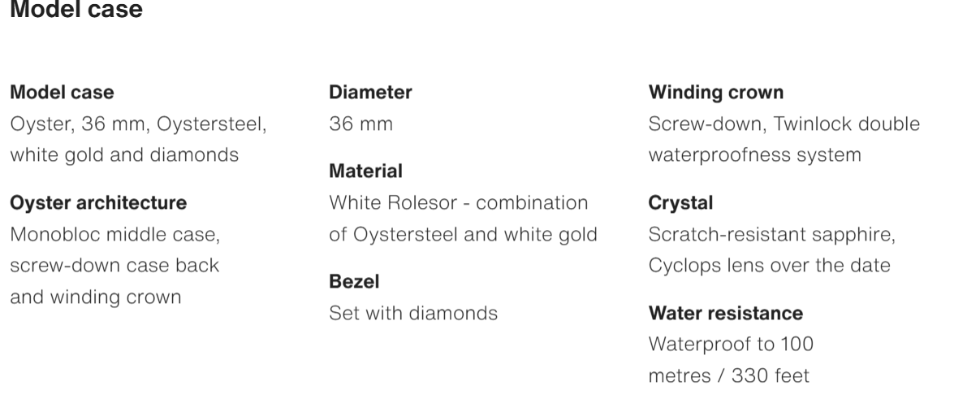
Task: Click the 'Set with diamonds' text
Action: pos(412,313)
